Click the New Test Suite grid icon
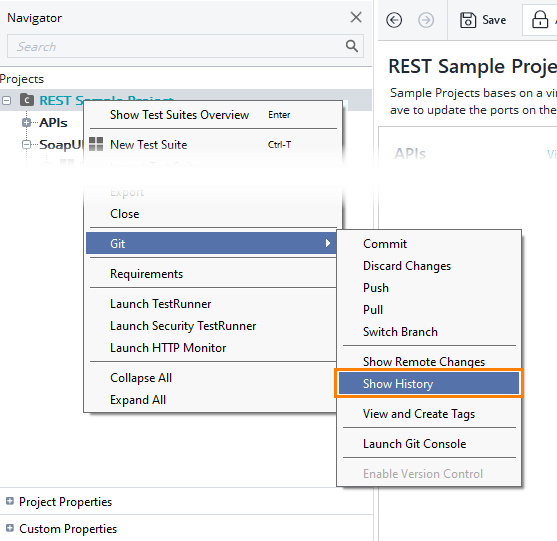 pyautogui.click(x=96, y=144)
